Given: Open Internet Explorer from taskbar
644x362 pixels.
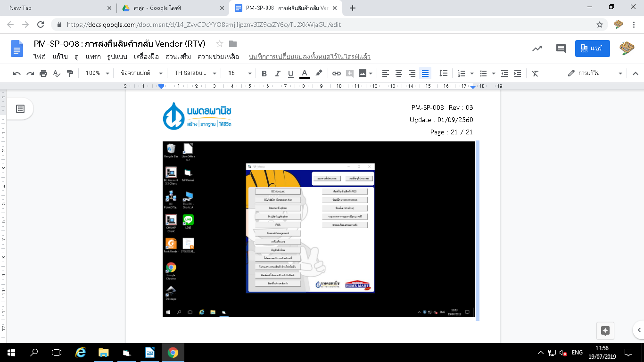Looking at the screenshot, I should (81, 353).
